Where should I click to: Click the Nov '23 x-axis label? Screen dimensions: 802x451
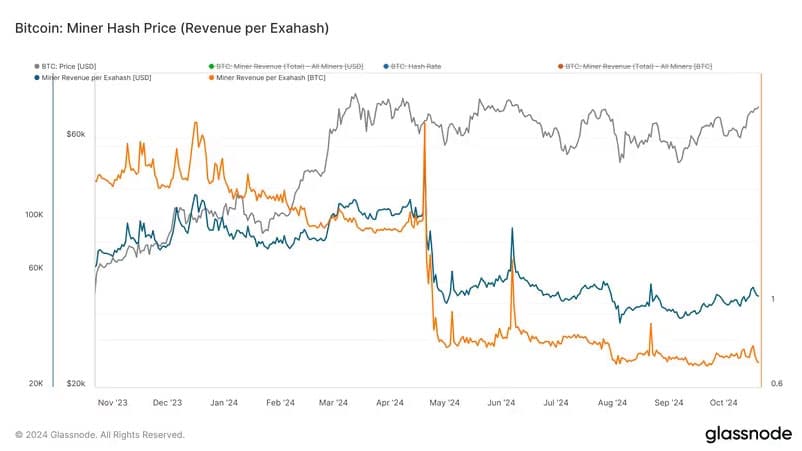coord(113,403)
